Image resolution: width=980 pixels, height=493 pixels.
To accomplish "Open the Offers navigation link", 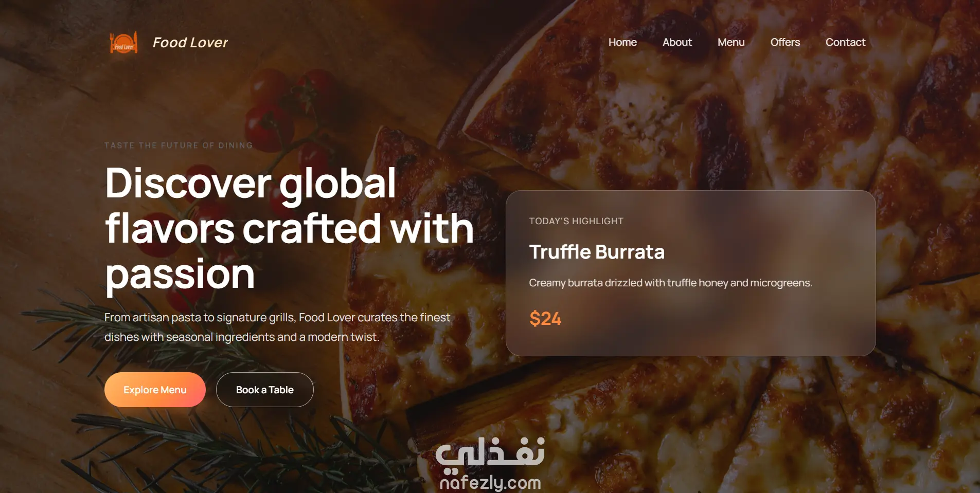I will 785,42.
